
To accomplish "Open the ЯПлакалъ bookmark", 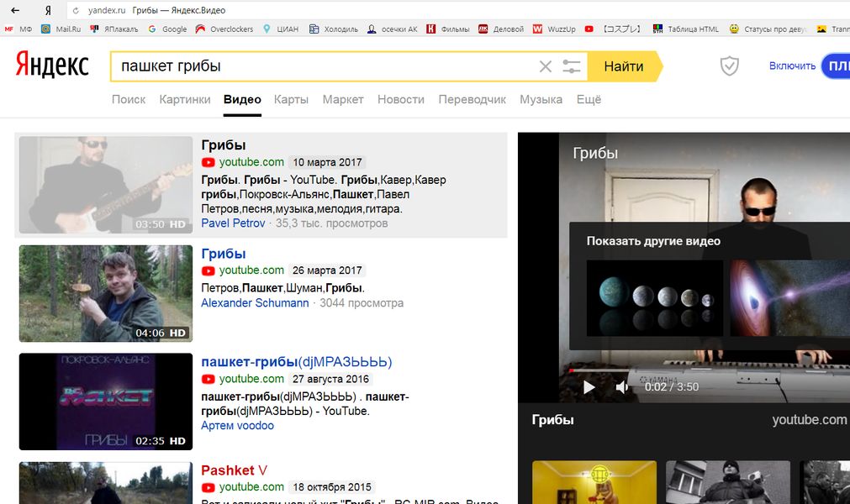I will pos(114,29).
